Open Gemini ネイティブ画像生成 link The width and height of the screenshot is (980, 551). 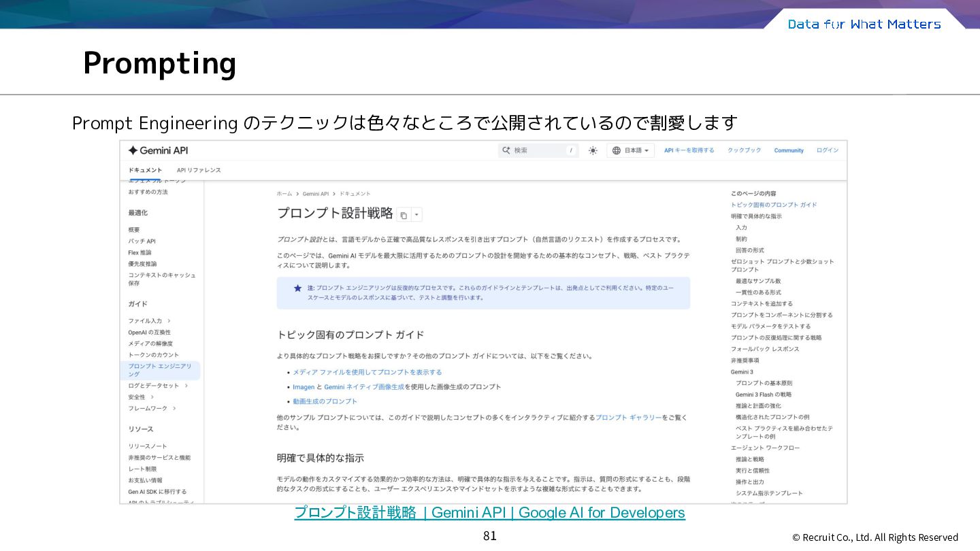click(x=364, y=386)
